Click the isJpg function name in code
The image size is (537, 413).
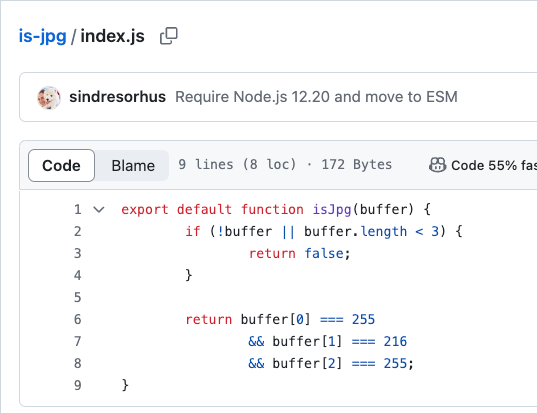[332, 210]
